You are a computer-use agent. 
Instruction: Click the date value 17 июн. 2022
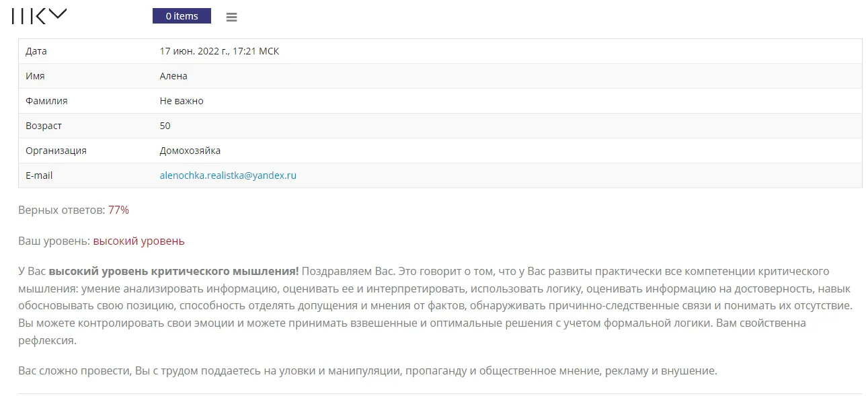click(x=219, y=51)
